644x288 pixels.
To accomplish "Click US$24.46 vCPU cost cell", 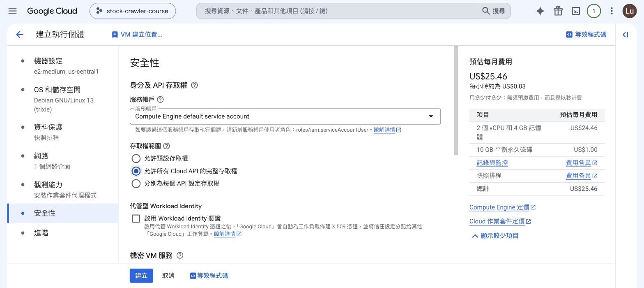I will tap(584, 128).
